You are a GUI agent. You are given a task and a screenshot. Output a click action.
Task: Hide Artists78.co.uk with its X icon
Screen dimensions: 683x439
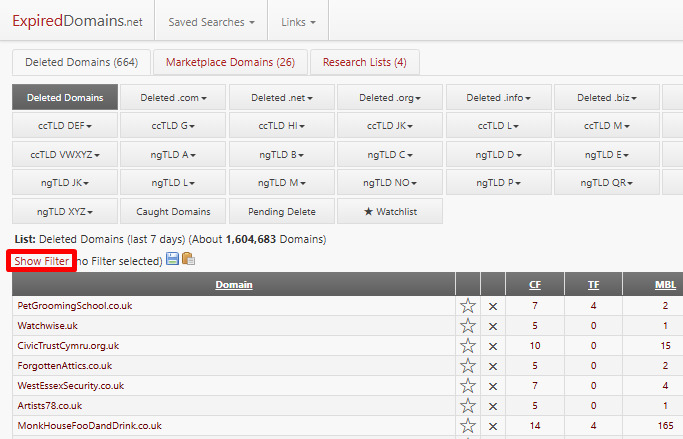coord(492,406)
